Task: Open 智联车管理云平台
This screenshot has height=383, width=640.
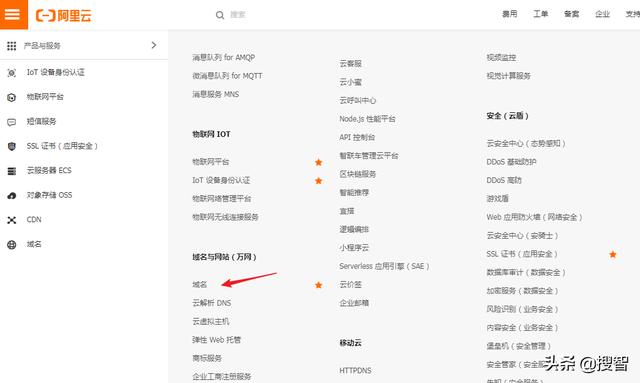Action: coord(369,156)
